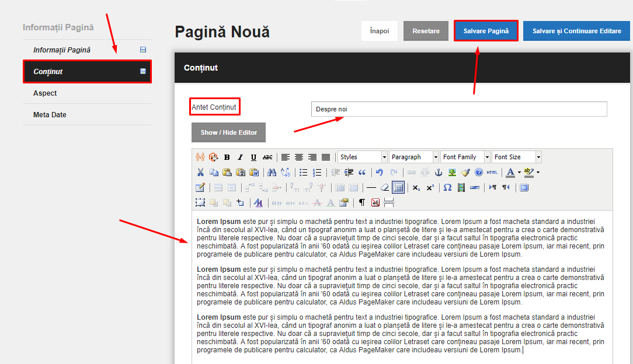Toggle strikethrough formatting
The width and height of the screenshot is (633, 364).
point(267,157)
